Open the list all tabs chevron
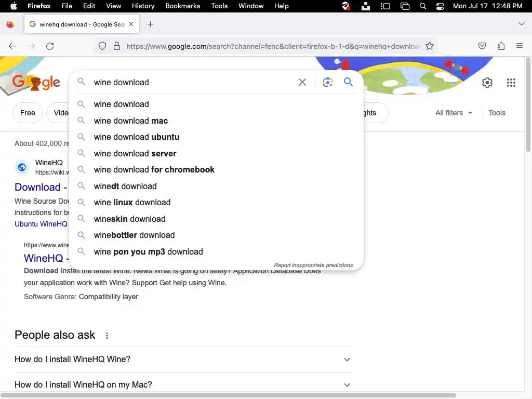The image size is (532, 399). [x=522, y=24]
